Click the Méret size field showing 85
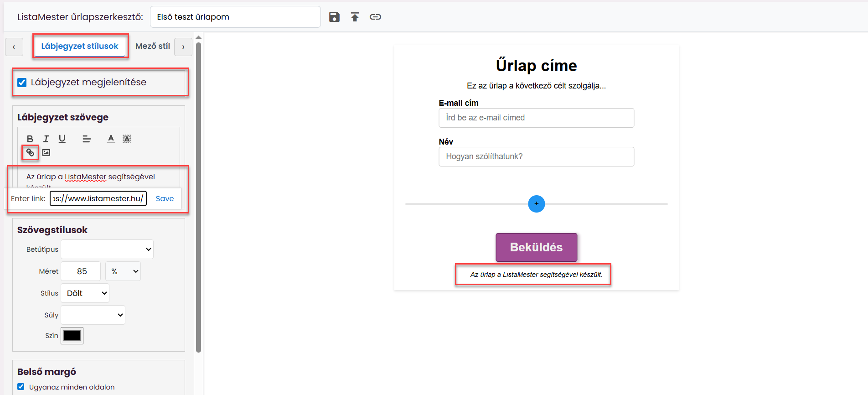868x395 pixels. click(81, 271)
